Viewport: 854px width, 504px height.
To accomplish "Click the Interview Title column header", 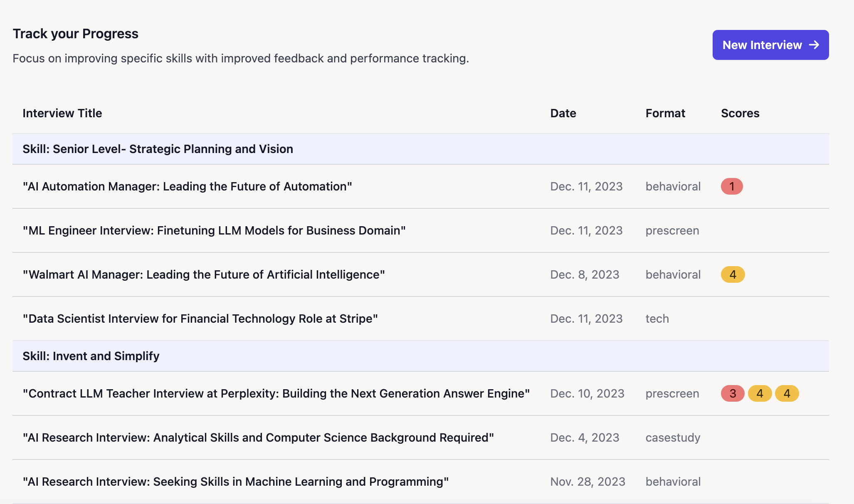I will (62, 113).
